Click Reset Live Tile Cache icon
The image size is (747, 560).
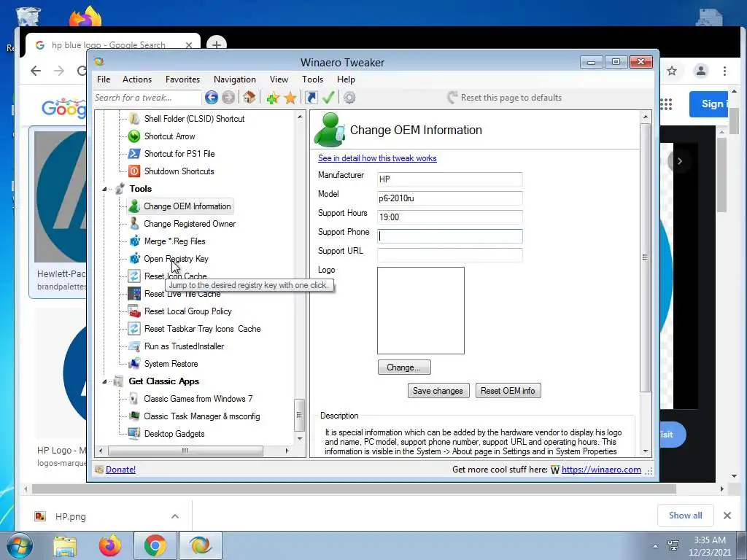click(x=134, y=293)
